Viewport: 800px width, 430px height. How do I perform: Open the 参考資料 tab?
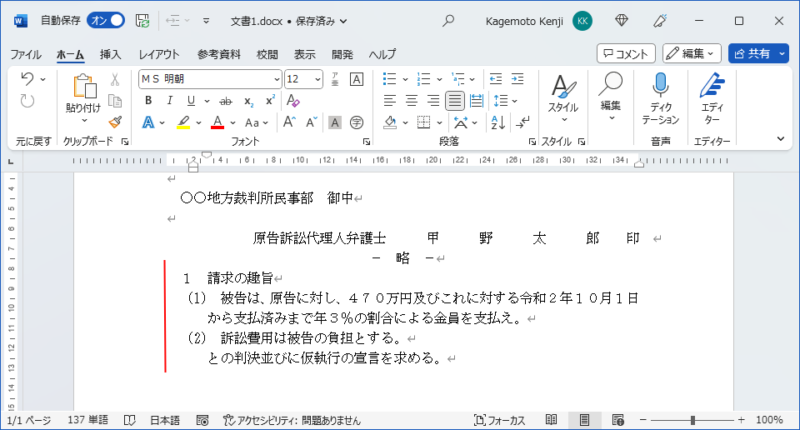[219, 54]
